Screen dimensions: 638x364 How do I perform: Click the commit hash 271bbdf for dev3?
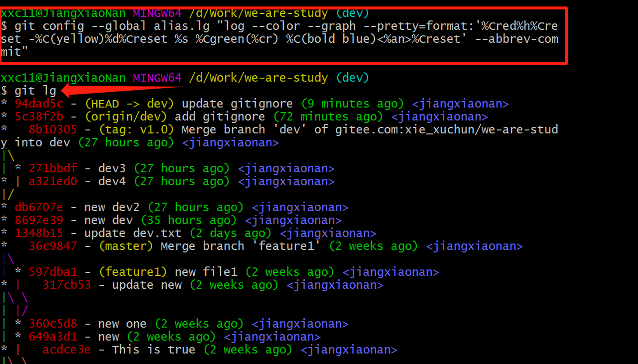[x=53, y=168]
